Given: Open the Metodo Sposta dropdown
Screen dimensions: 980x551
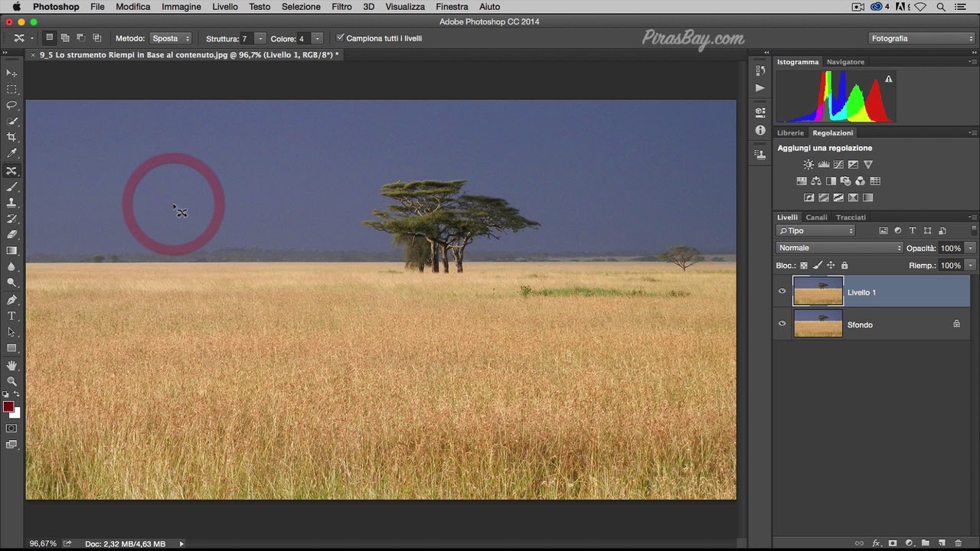Looking at the screenshot, I should pyautogui.click(x=171, y=38).
